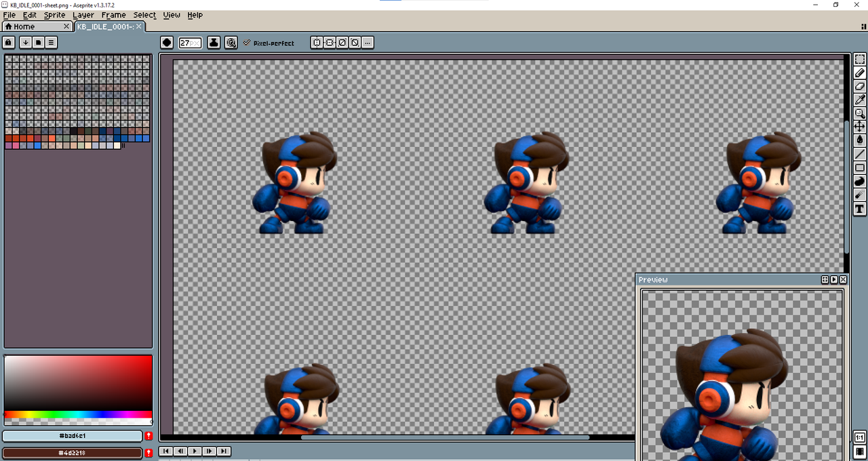Open the File menu

coord(9,15)
